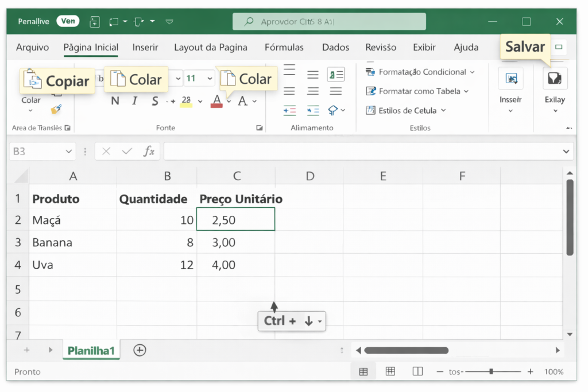Apply bold with the N button

coord(115,101)
